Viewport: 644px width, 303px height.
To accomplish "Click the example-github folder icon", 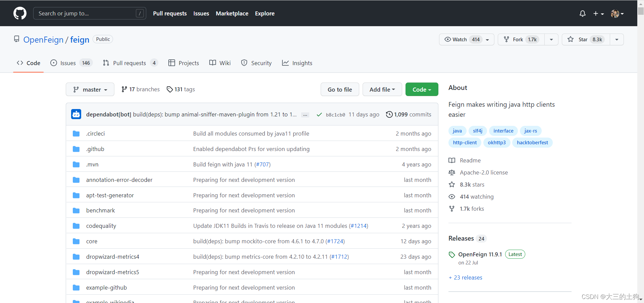I will tap(76, 288).
